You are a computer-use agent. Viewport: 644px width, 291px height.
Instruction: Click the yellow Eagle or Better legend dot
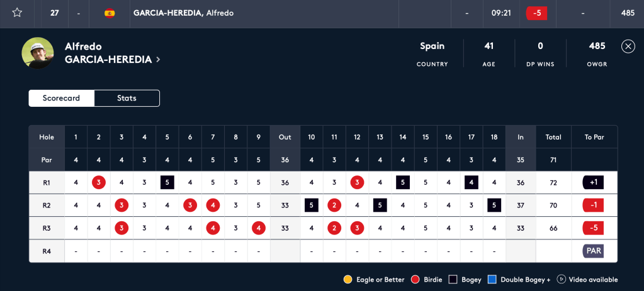click(347, 279)
